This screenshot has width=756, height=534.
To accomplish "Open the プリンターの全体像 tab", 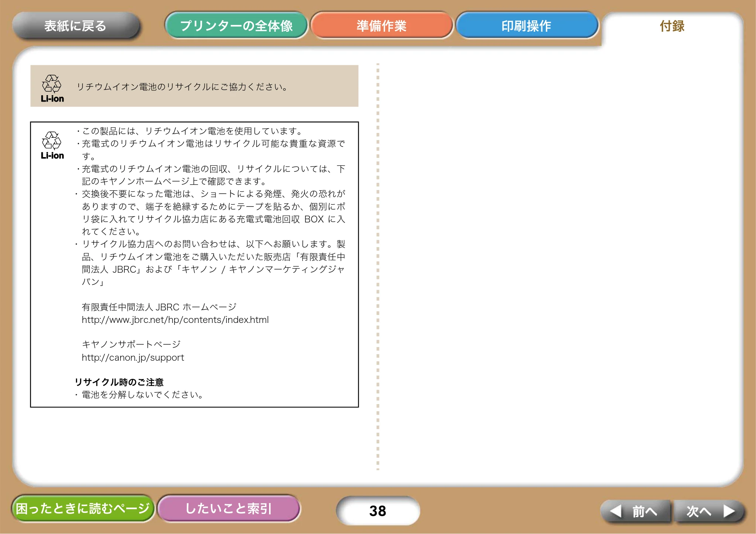I will (236, 26).
